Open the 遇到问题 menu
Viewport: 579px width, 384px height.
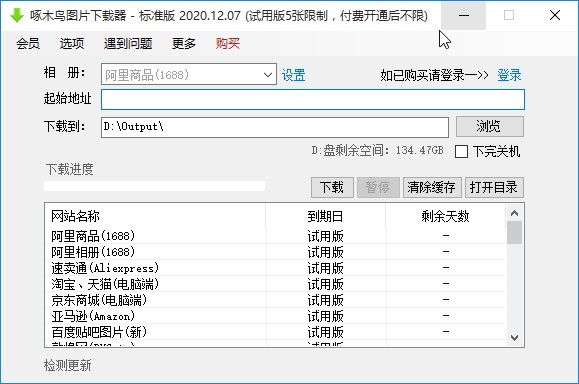128,44
